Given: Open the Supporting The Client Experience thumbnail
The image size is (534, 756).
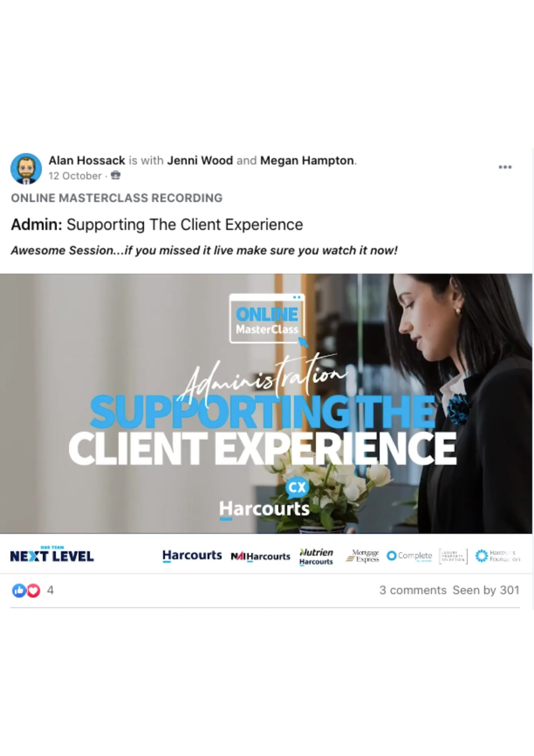Looking at the screenshot, I should tap(266, 404).
